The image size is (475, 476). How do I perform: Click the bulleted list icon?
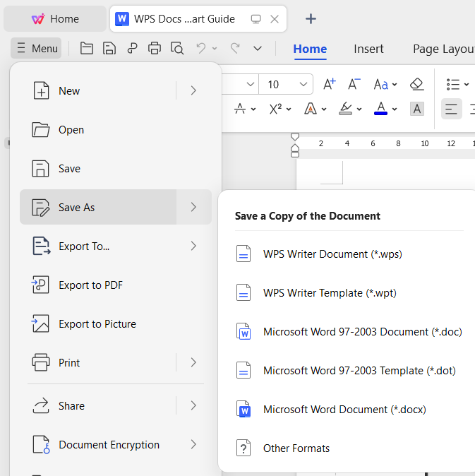click(x=453, y=84)
